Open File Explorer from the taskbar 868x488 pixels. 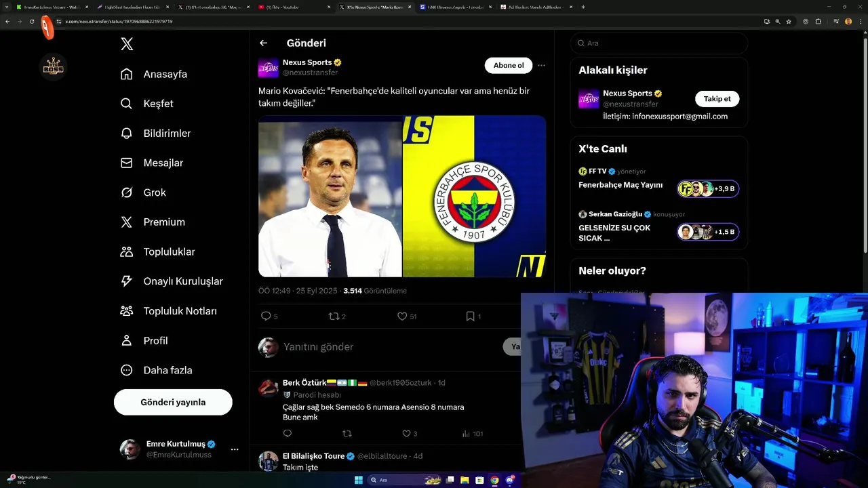click(465, 480)
